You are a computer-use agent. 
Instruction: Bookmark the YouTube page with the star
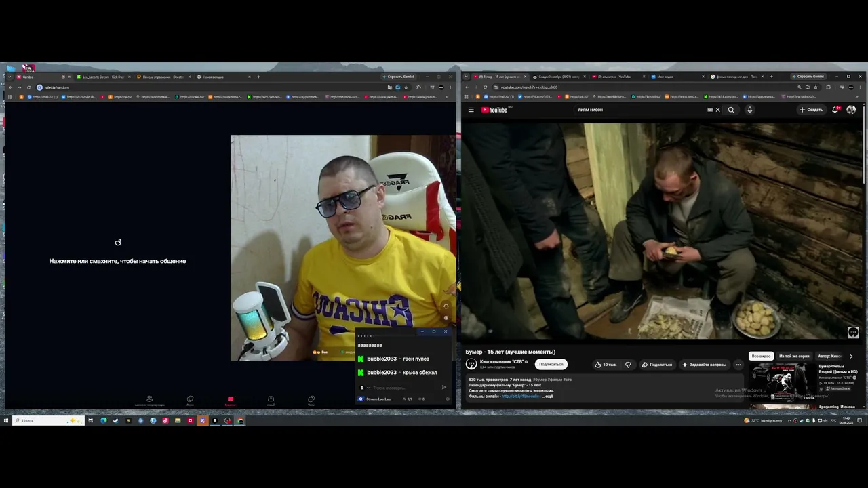(x=816, y=87)
